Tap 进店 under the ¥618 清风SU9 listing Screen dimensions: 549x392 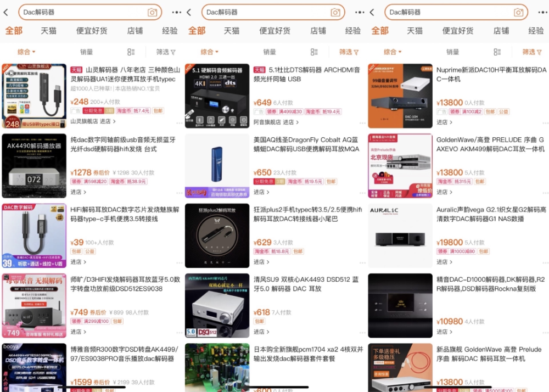[x=261, y=332]
